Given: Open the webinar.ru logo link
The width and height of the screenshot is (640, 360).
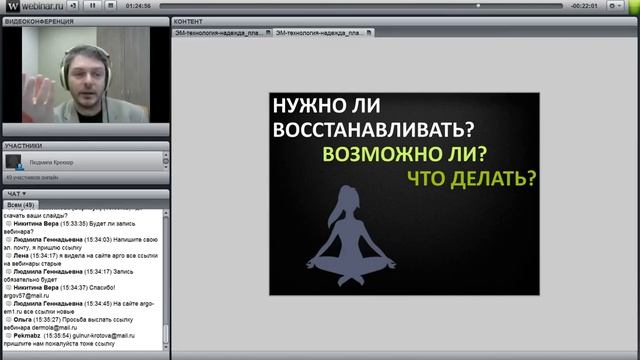Looking at the screenshot, I should tap(36, 6).
